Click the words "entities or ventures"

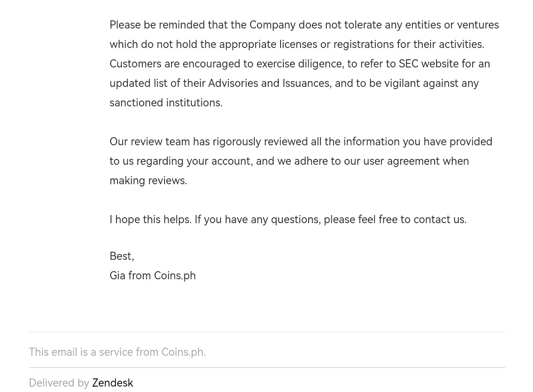[452, 25]
